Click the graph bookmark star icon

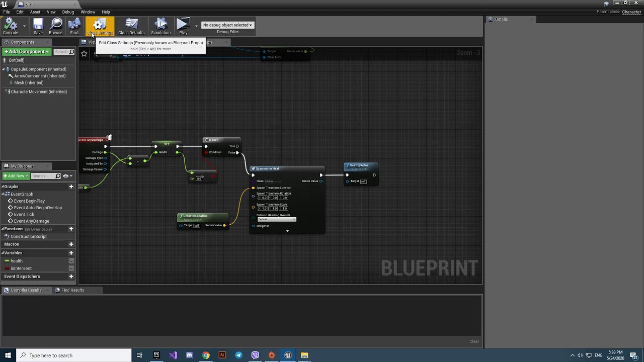pos(84,53)
